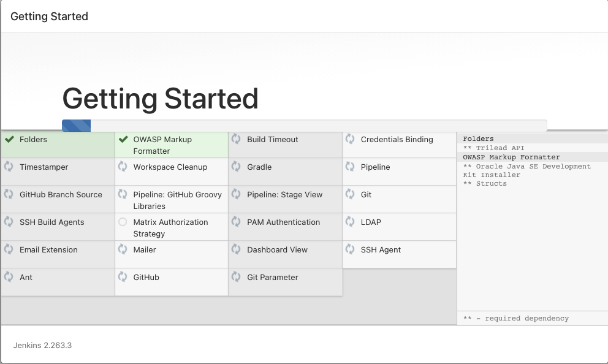This screenshot has width=608, height=364.
Task: Click the Workspace Cleanup plugin label
Action: click(x=170, y=167)
